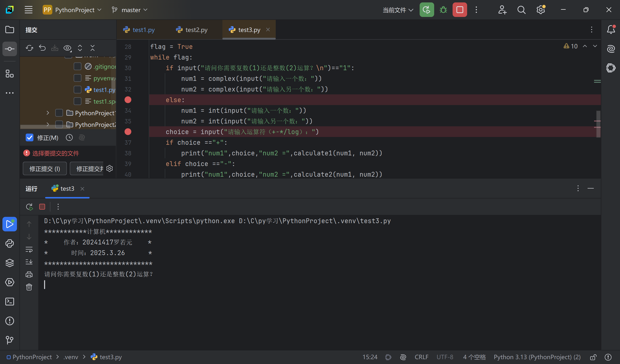Click the Debug bug icon

(x=443, y=10)
